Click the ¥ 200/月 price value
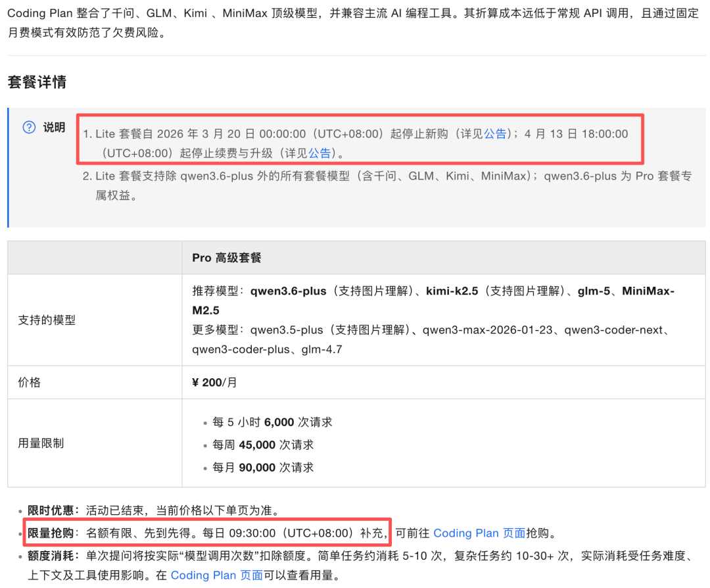710x588 pixels. (x=214, y=382)
